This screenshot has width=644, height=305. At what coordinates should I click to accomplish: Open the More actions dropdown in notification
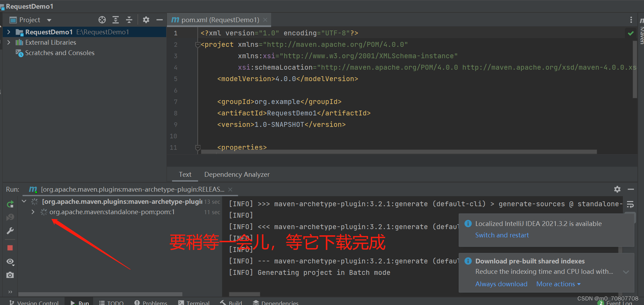pyautogui.click(x=558, y=284)
